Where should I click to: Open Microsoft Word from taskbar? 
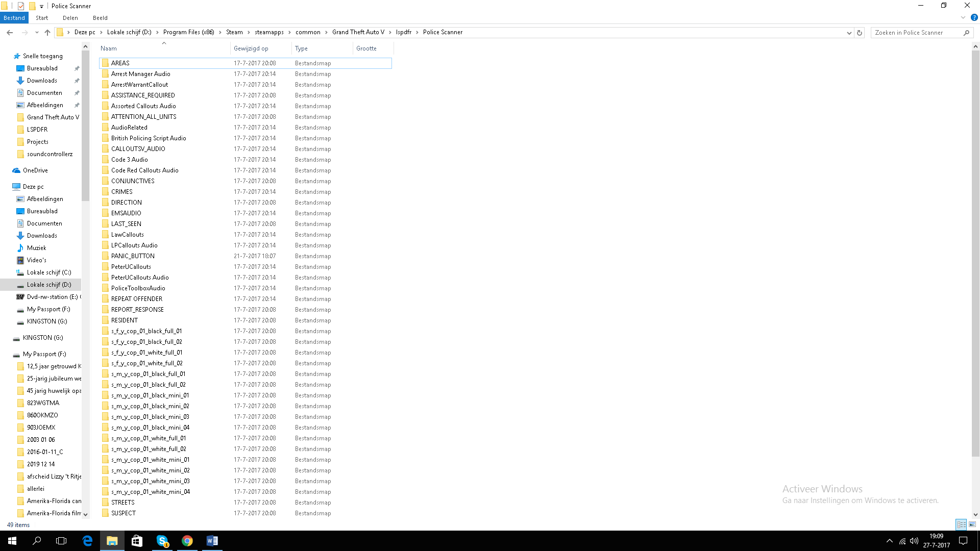(212, 541)
